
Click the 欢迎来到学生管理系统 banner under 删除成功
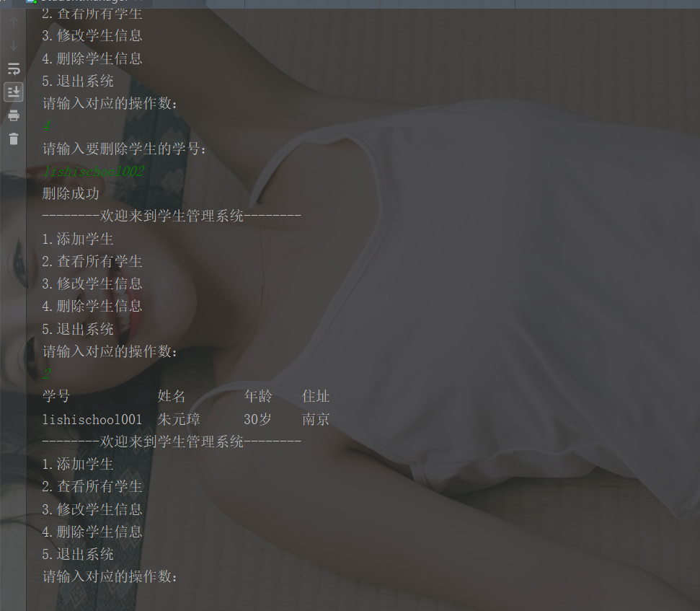click(x=172, y=216)
